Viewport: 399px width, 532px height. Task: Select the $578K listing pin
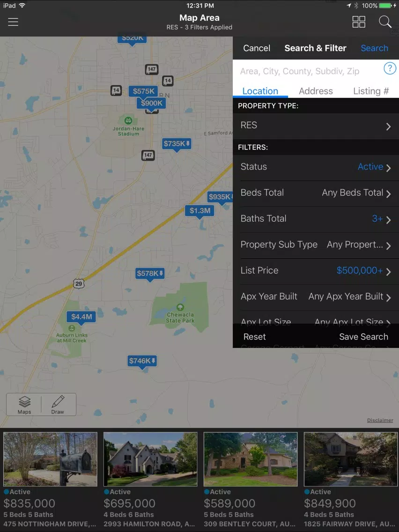pos(150,274)
